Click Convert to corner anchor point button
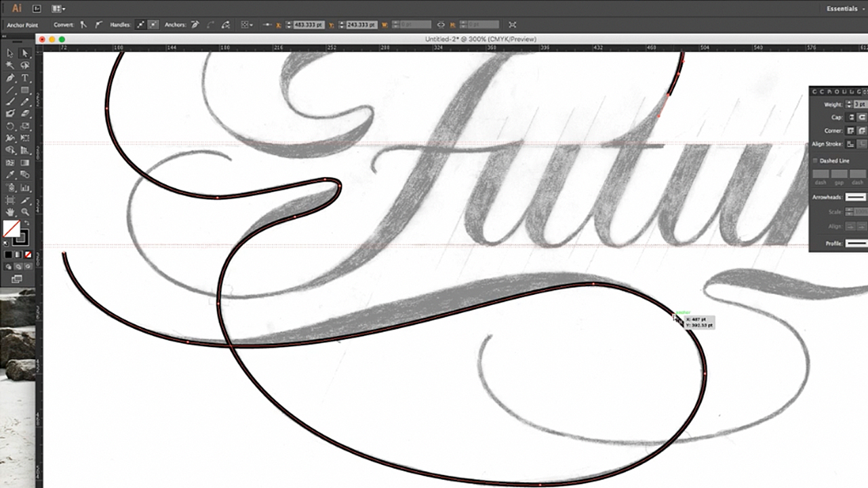 tap(83, 24)
